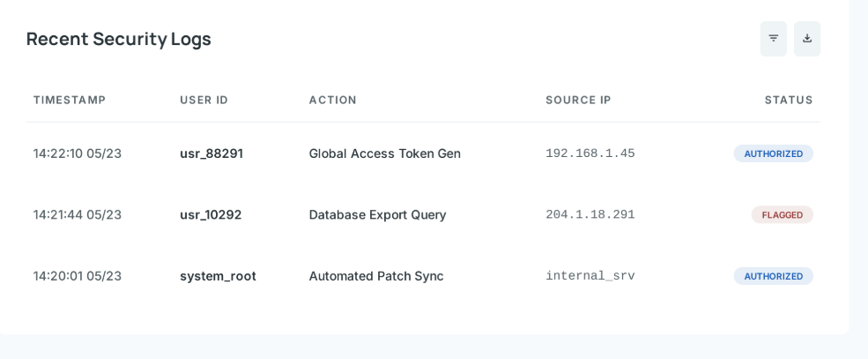Click the User ID column header
This screenshot has width=868, height=359.
pyautogui.click(x=204, y=100)
